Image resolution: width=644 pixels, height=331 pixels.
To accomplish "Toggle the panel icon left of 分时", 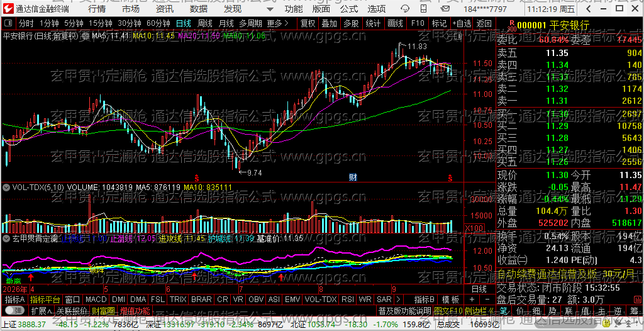I will pyautogui.click(x=8, y=23).
